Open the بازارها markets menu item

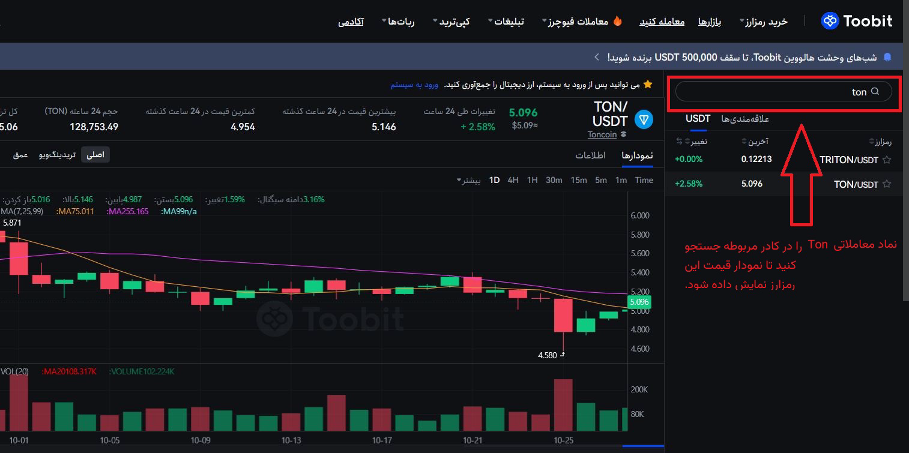[709, 21]
